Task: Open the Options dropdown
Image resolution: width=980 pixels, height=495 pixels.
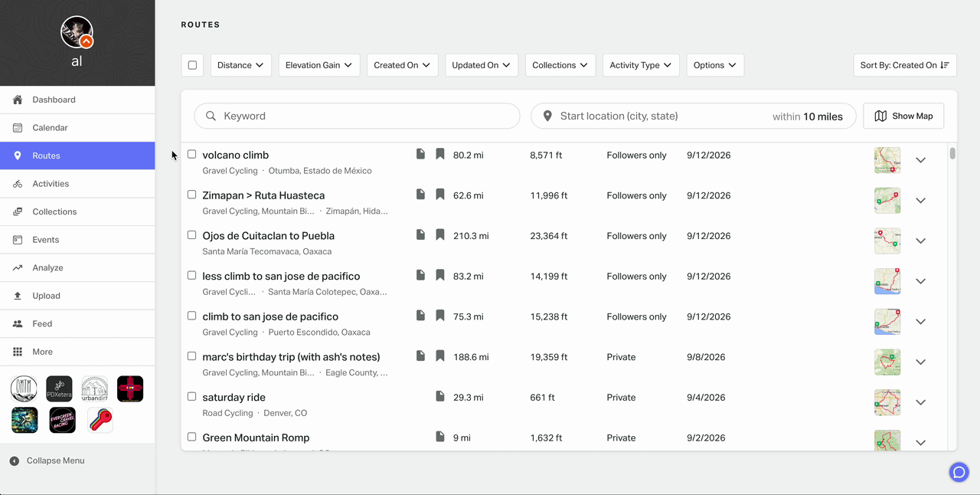Action: (x=715, y=65)
